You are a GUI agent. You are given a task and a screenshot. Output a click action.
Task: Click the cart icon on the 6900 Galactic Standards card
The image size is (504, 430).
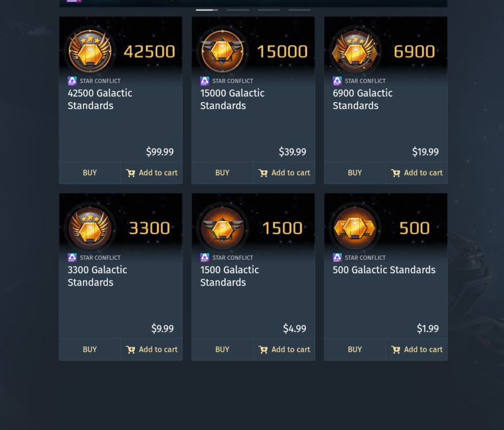(x=395, y=172)
